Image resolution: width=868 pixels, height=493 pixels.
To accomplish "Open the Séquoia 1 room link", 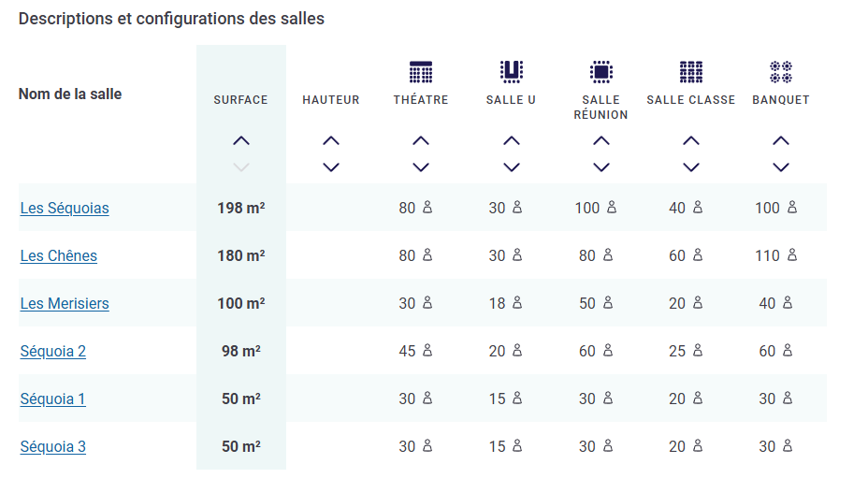I will tap(53, 399).
